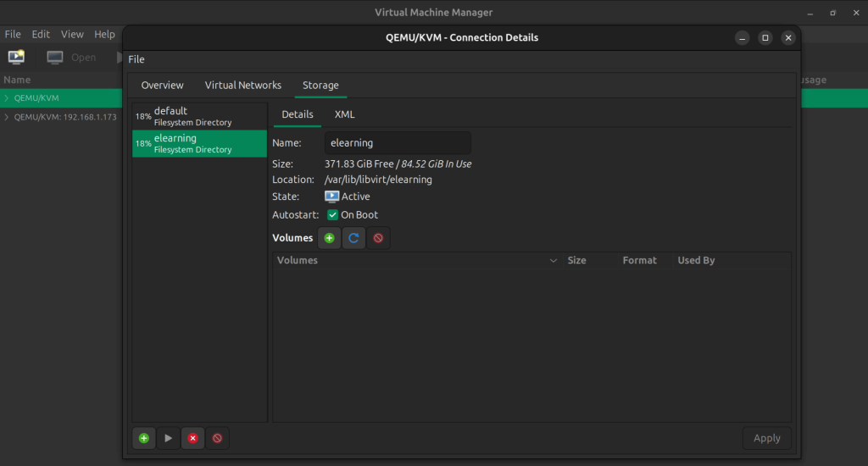Start pool using the play button
Viewport: 868px width, 466px height.
[169, 438]
